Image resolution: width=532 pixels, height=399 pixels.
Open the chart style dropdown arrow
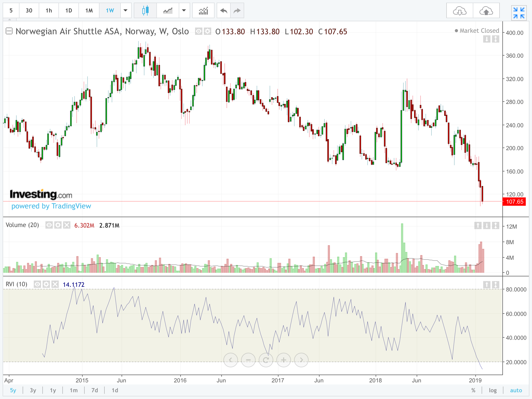point(184,11)
